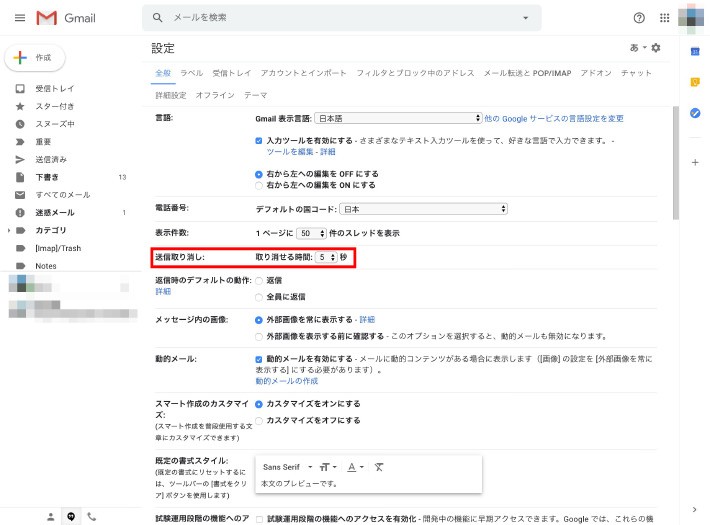Click the Hangouts chat bubble icon
Image resolution: width=710 pixels, height=525 pixels.
tap(71, 516)
